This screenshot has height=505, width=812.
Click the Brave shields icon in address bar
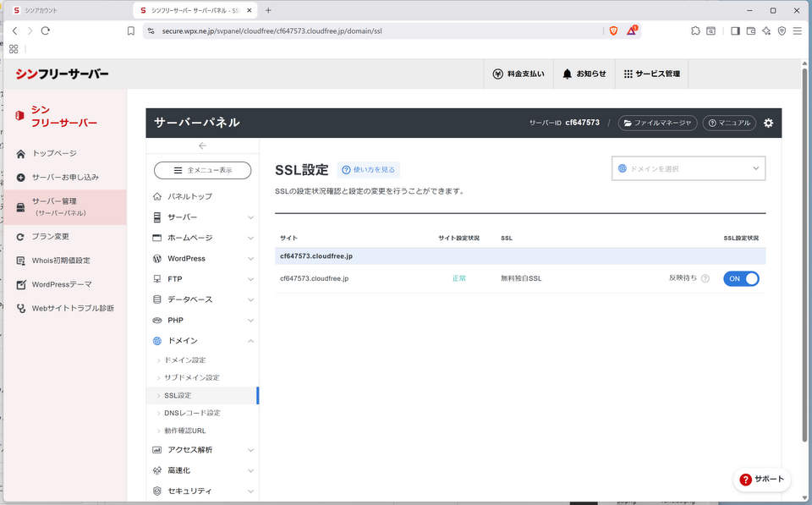(x=613, y=30)
